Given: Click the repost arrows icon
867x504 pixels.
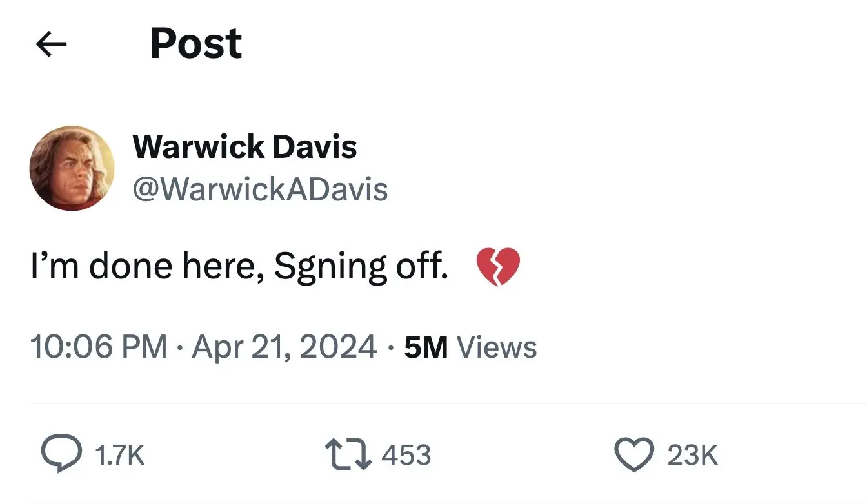Looking at the screenshot, I should [348, 454].
